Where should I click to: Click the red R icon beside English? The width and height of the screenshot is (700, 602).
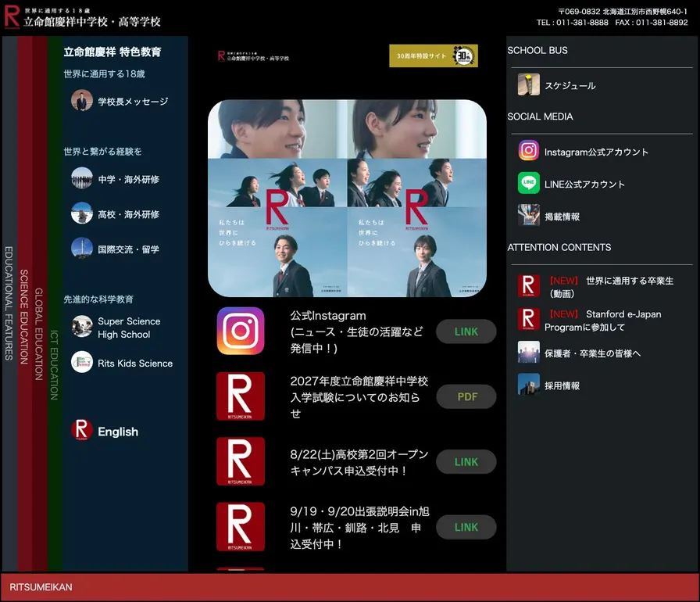click(x=82, y=430)
